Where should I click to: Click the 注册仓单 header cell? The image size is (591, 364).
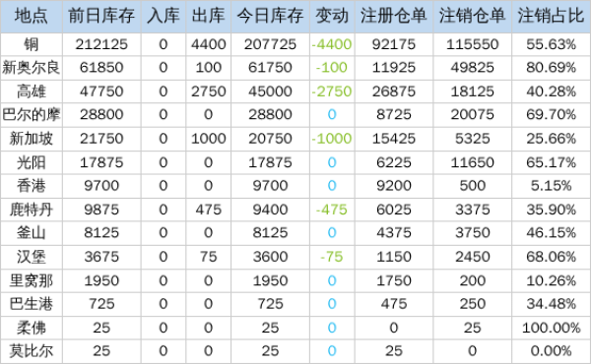(x=394, y=16)
